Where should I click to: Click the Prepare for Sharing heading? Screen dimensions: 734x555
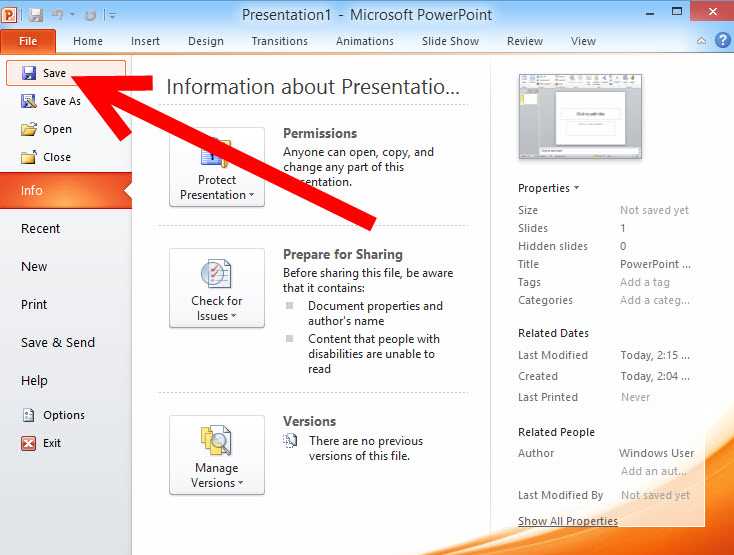(x=343, y=254)
